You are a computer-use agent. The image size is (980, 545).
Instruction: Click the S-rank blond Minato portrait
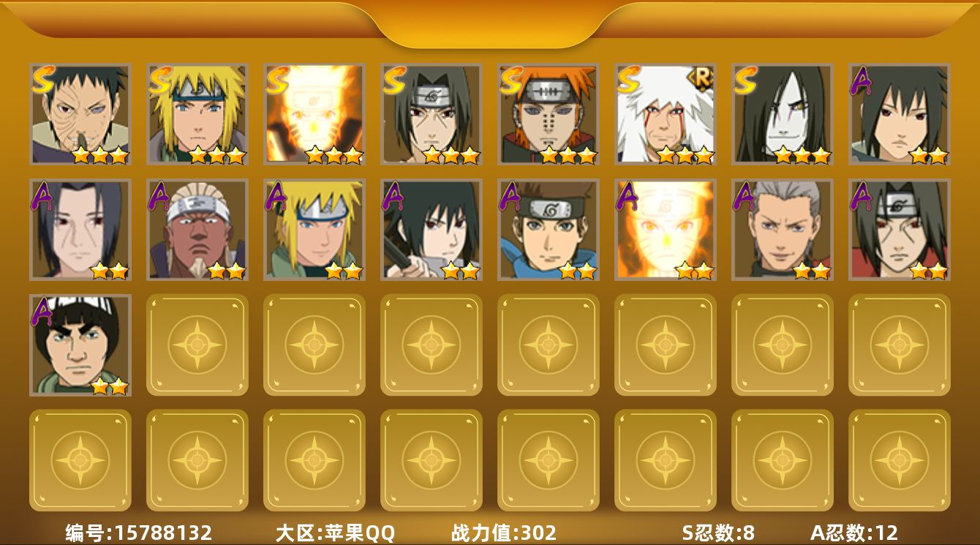pos(197,114)
